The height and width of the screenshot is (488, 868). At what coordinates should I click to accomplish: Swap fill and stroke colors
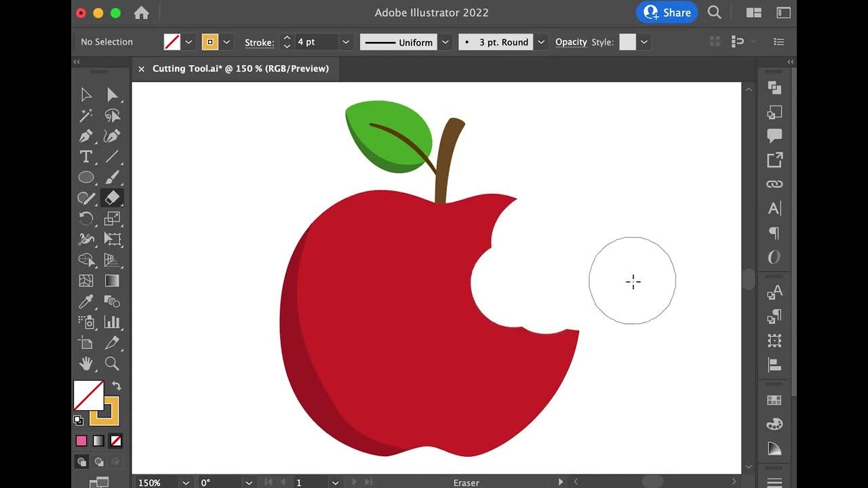(x=116, y=386)
